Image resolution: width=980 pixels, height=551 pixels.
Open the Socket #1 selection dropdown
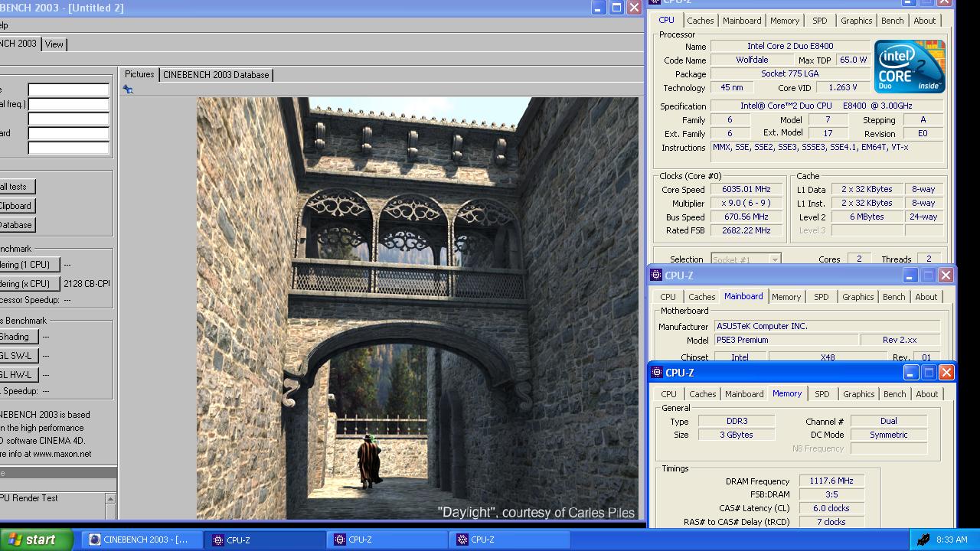coord(746,259)
